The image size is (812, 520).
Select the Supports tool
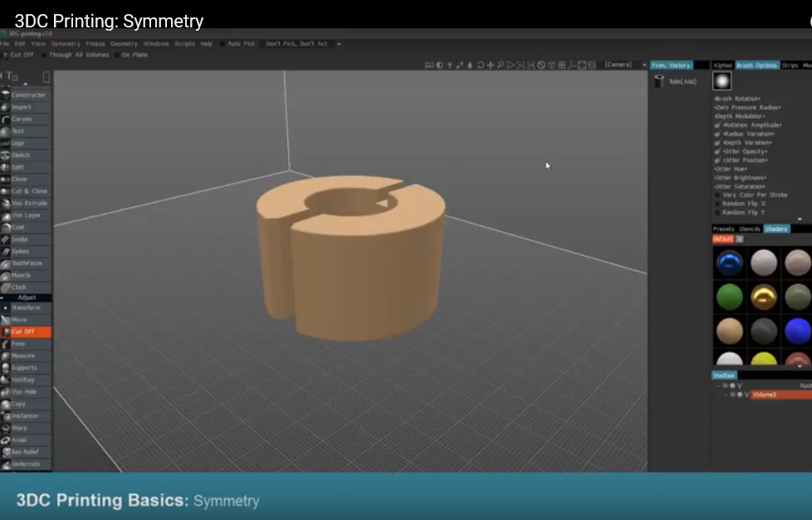pyautogui.click(x=26, y=368)
